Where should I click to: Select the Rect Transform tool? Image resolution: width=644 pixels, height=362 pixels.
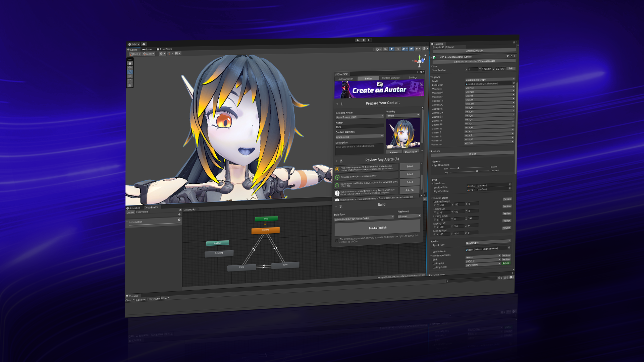pos(130,81)
